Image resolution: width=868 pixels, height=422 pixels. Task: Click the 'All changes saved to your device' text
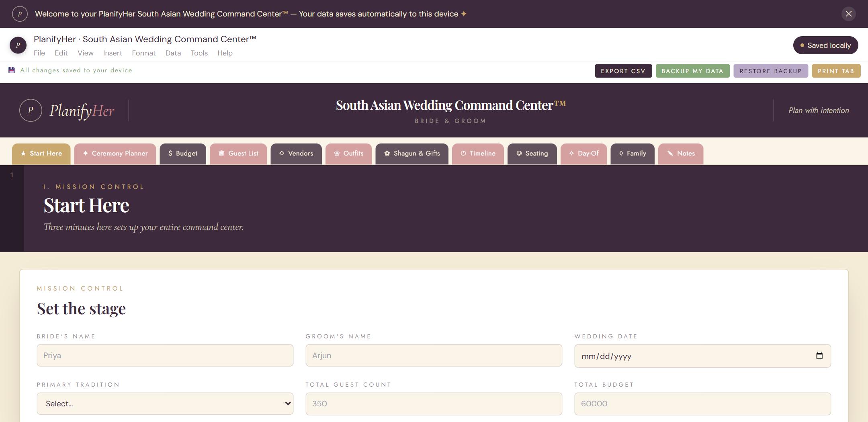point(76,70)
